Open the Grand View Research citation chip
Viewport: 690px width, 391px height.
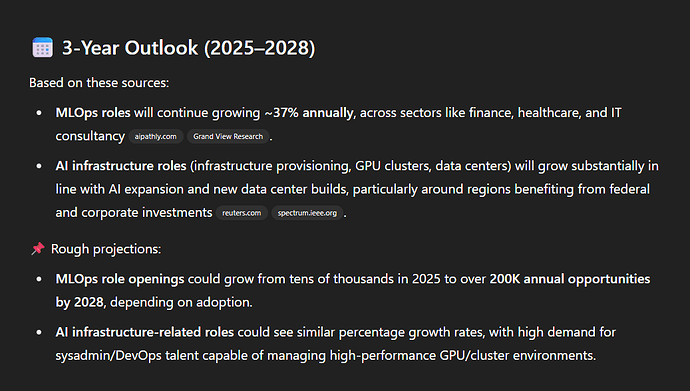[228, 136]
